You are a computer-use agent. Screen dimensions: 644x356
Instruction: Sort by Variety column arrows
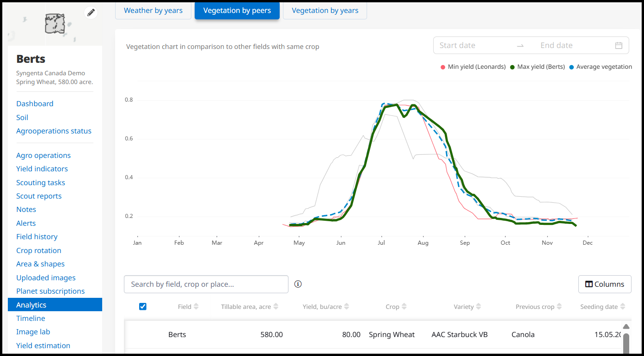(478, 307)
